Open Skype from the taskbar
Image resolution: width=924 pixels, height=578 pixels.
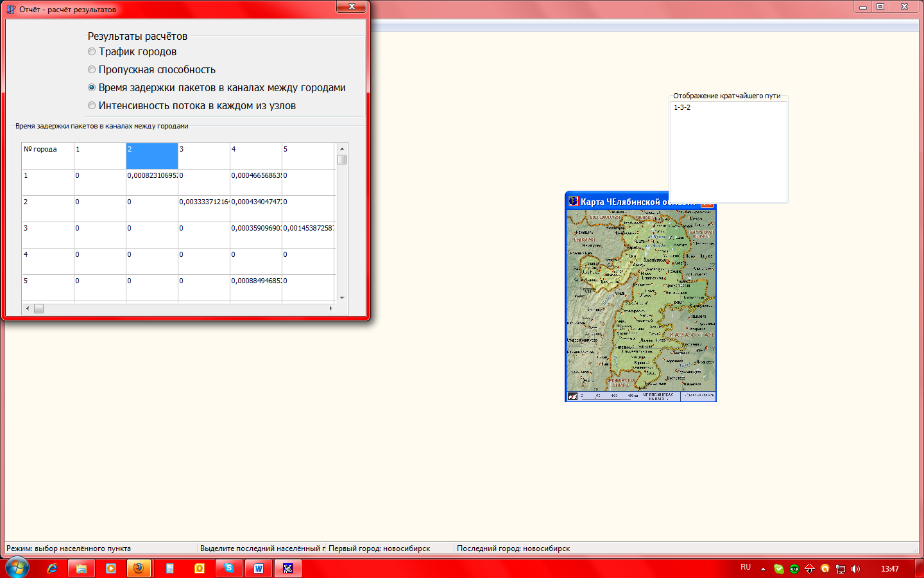point(229,568)
